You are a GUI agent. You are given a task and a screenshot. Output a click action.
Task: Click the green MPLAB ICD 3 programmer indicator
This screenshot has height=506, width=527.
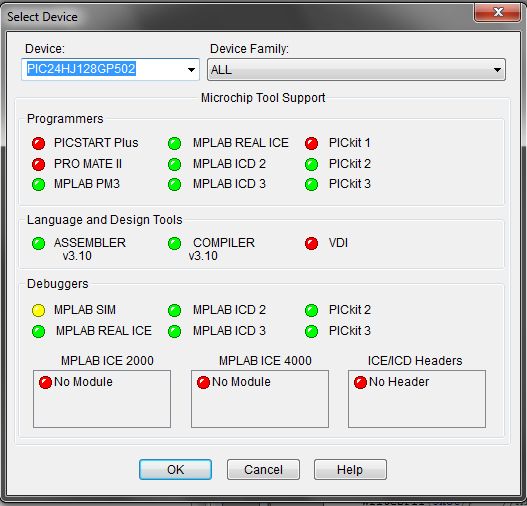click(x=174, y=184)
